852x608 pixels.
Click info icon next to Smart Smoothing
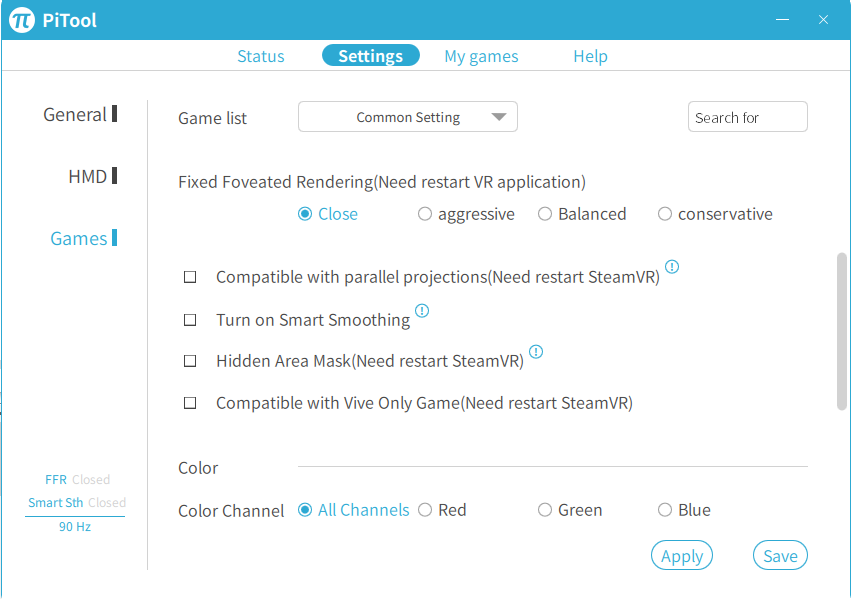422,311
